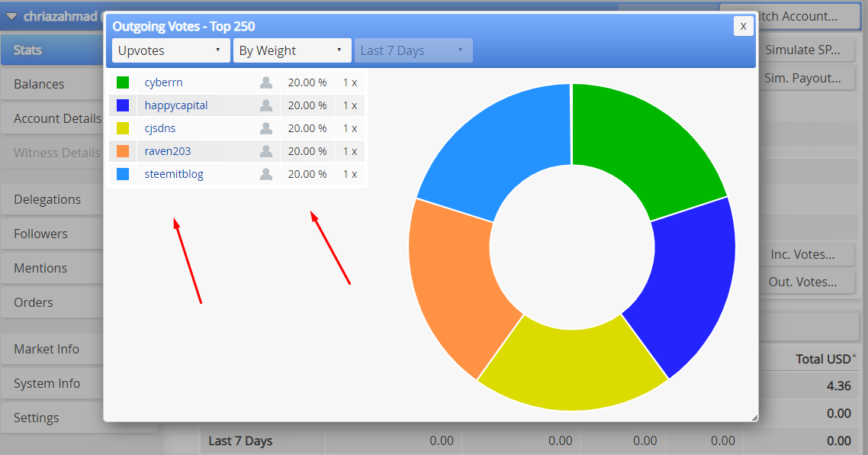Open the cyberrn account link
Screen dimensions: 868x455
[x=163, y=82]
